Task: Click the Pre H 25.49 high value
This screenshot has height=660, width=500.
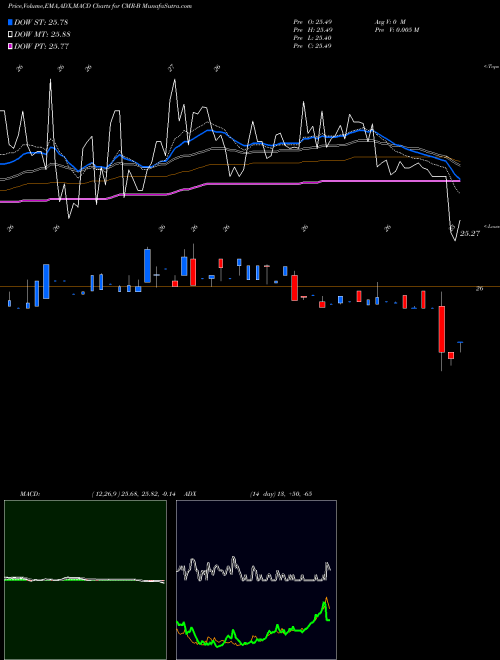Action: pyautogui.click(x=312, y=30)
